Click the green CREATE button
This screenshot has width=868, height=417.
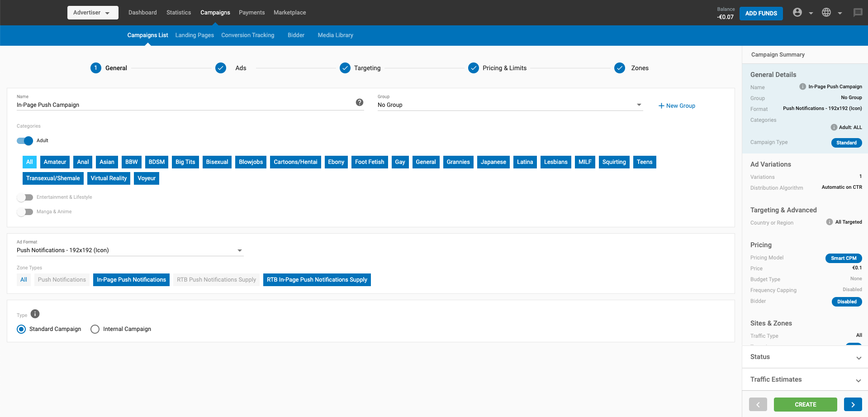tap(805, 404)
